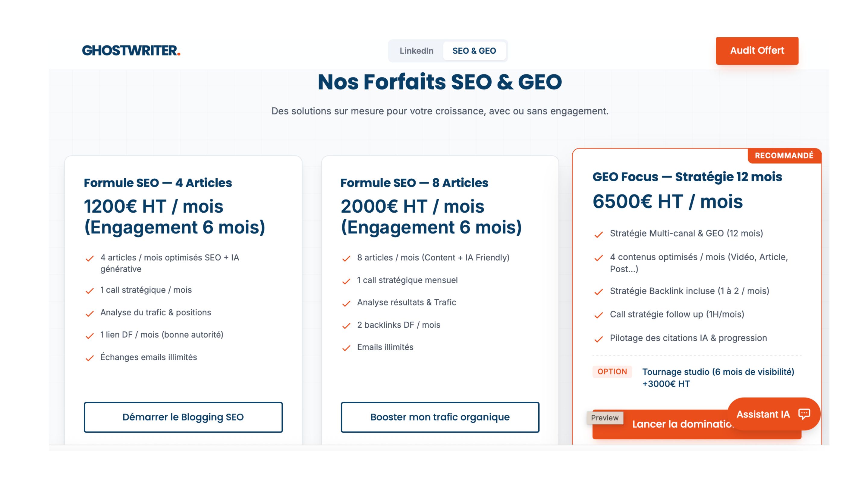868x488 pixels.
Task: Click checkmark beside 1 call stratégique mensuel
Action: [346, 281]
